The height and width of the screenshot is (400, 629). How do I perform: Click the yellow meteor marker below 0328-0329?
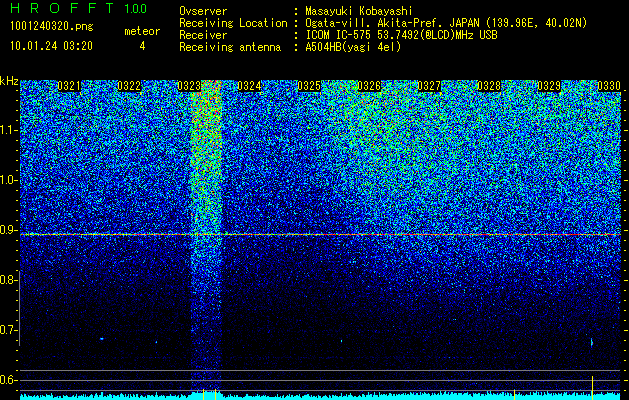[514, 394]
